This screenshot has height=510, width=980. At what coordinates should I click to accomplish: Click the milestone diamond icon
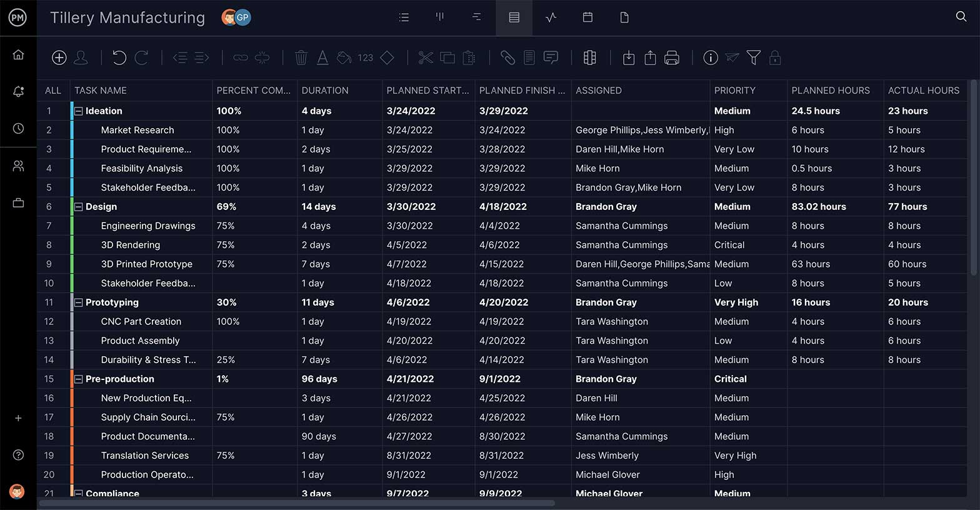[387, 58]
